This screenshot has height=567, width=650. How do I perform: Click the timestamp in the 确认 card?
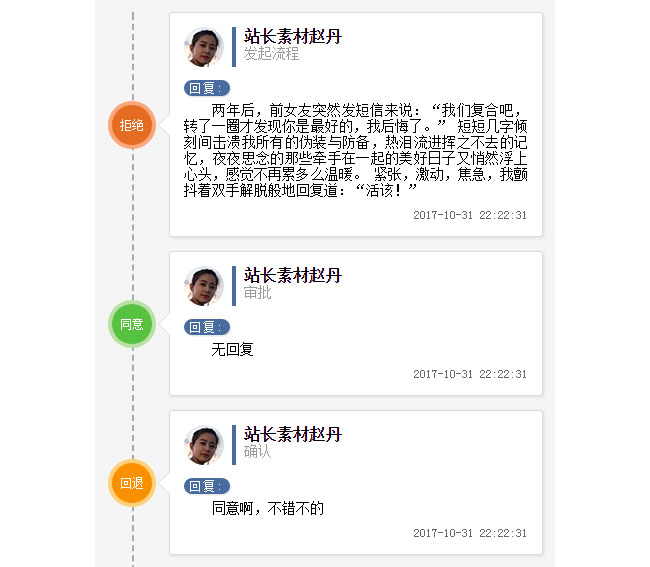tap(470, 533)
